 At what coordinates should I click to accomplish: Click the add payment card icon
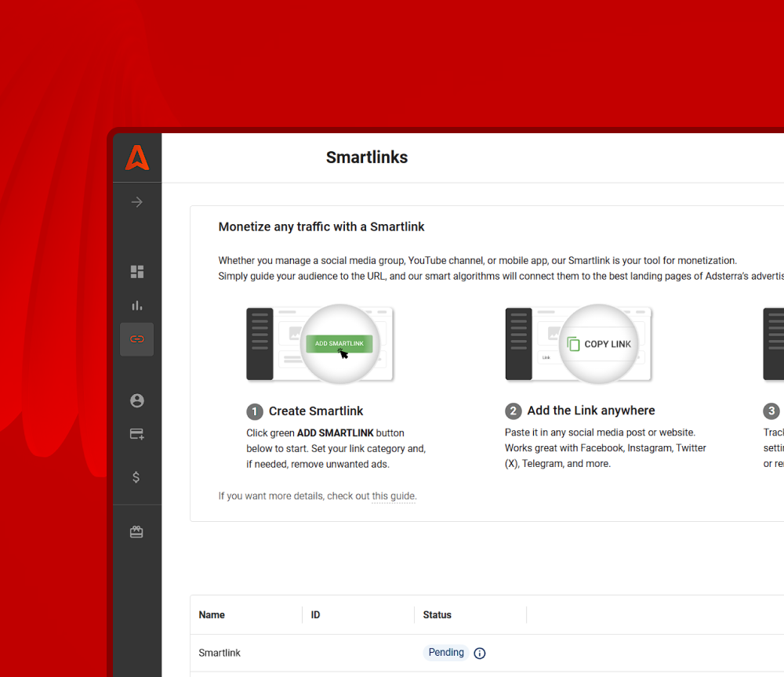136,434
